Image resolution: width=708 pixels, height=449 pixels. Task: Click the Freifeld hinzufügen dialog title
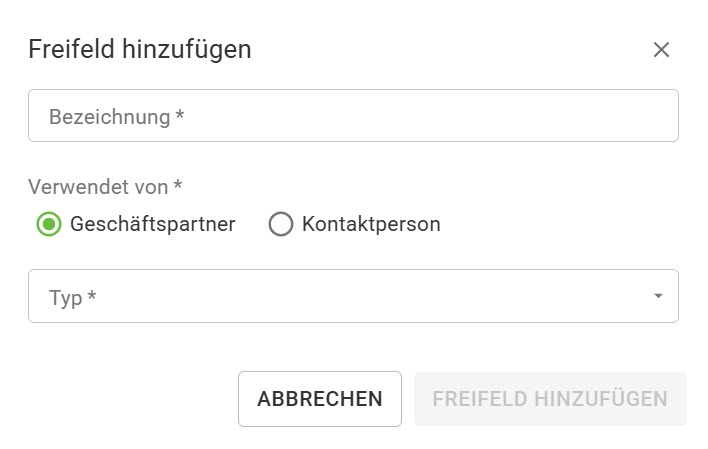click(x=140, y=49)
